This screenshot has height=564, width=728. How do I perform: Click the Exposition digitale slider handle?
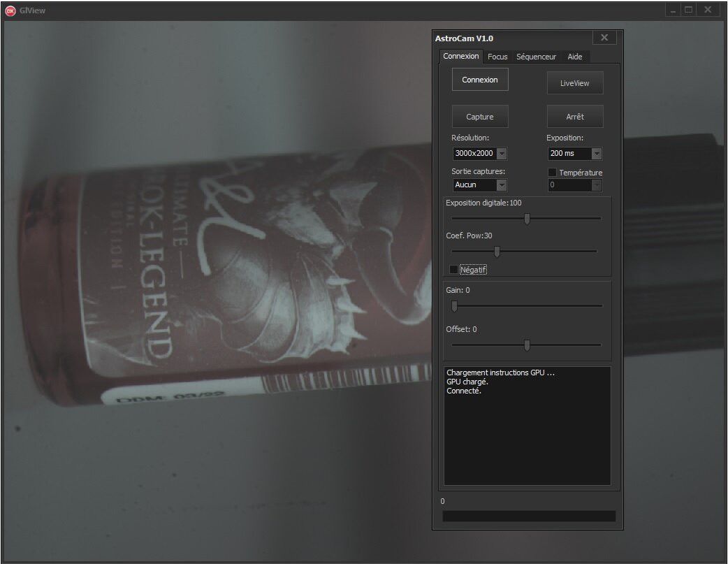[x=527, y=218]
